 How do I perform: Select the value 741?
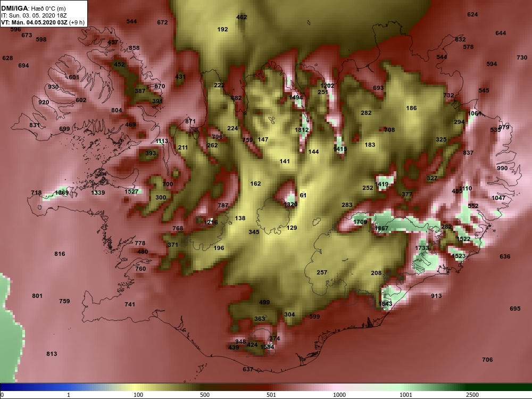click(x=130, y=304)
